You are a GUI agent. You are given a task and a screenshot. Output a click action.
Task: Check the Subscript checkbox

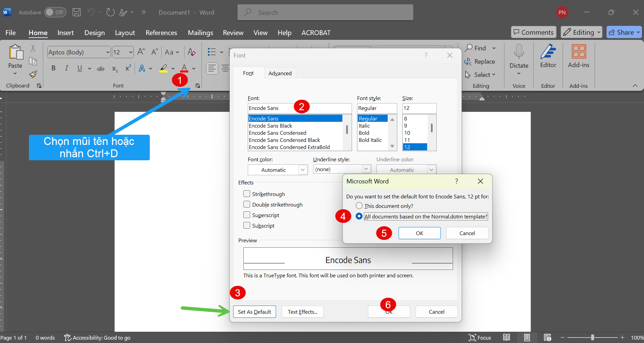click(x=247, y=225)
